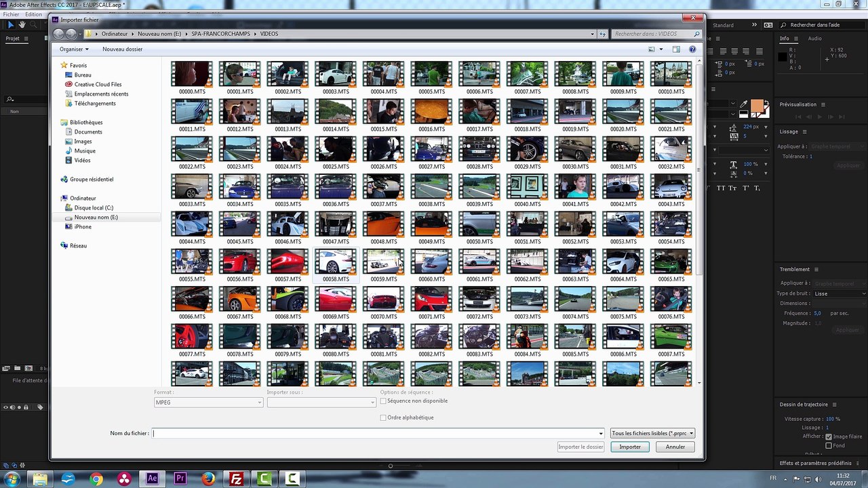The width and height of the screenshot is (868, 488).
Task: Open the Prévisualisation panel menu icon
Action: click(823, 104)
